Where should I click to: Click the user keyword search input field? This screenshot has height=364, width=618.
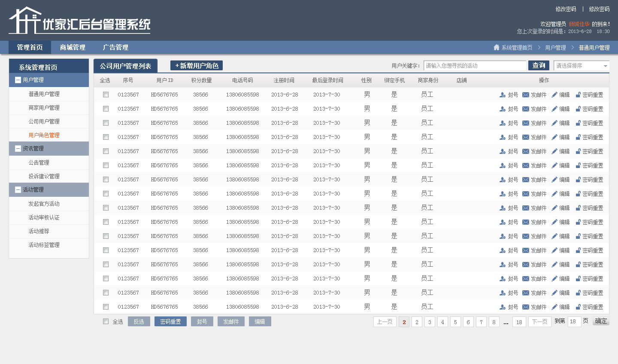(475, 66)
